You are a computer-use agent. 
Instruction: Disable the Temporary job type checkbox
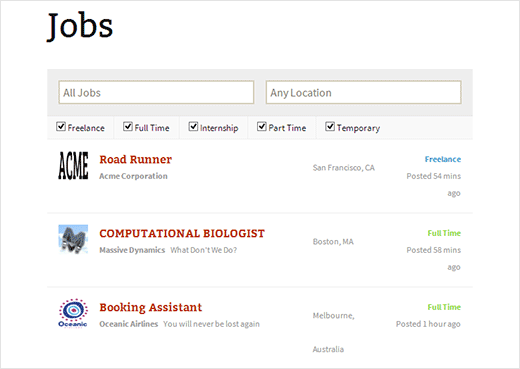pyautogui.click(x=330, y=127)
